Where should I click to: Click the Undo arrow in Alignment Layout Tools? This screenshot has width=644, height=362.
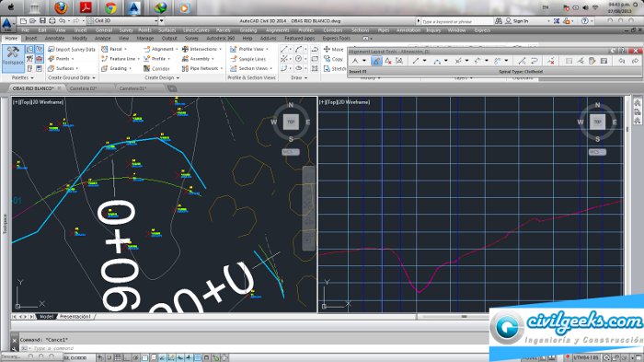click(622, 62)
